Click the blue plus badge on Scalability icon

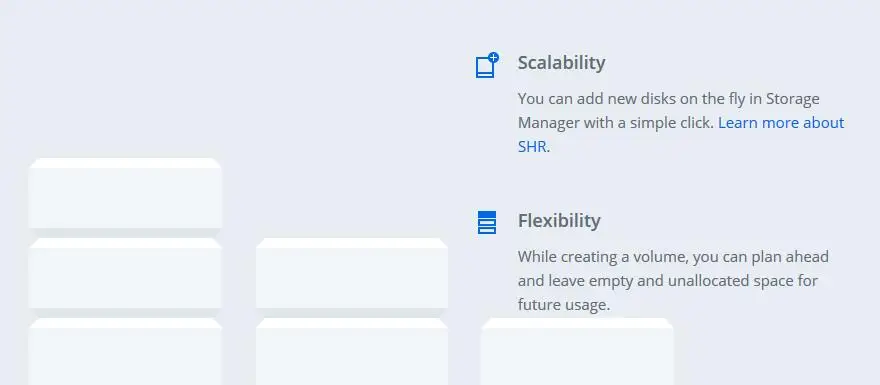(x=493, y=57)
